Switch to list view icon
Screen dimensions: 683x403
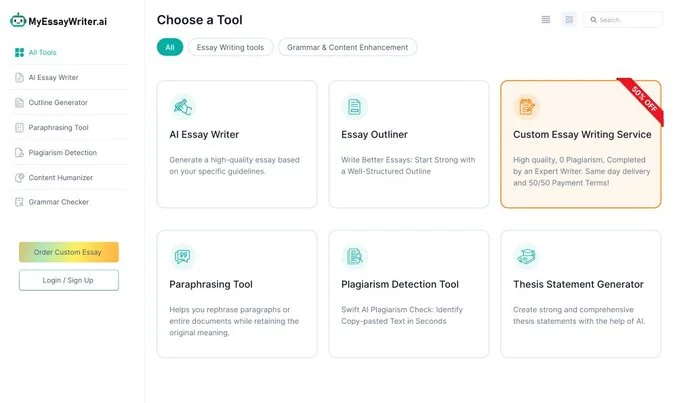point(545,20)
